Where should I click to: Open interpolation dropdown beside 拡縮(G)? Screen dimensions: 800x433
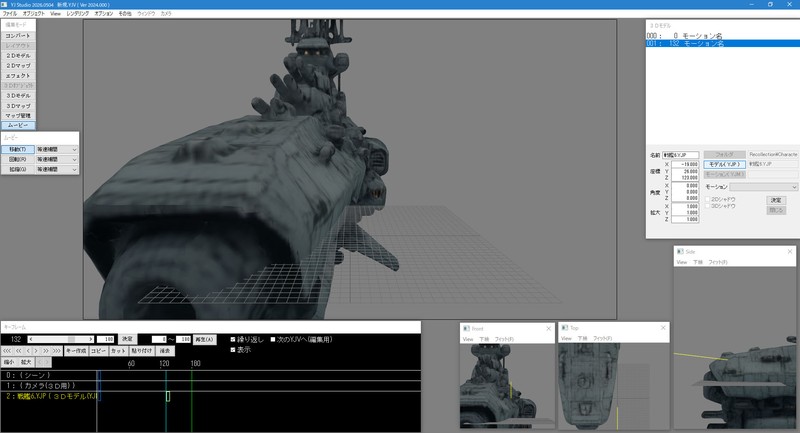(x=57, y=169)
